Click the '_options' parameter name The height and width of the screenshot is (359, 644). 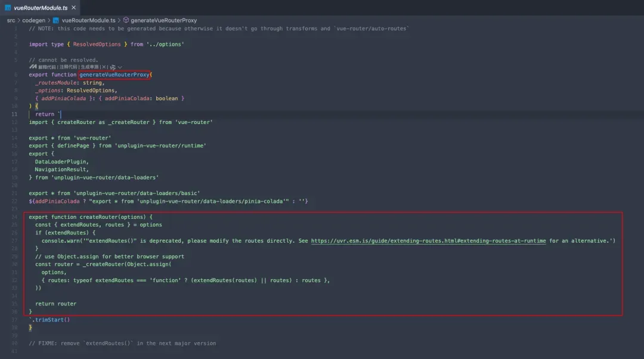point(48,91)
